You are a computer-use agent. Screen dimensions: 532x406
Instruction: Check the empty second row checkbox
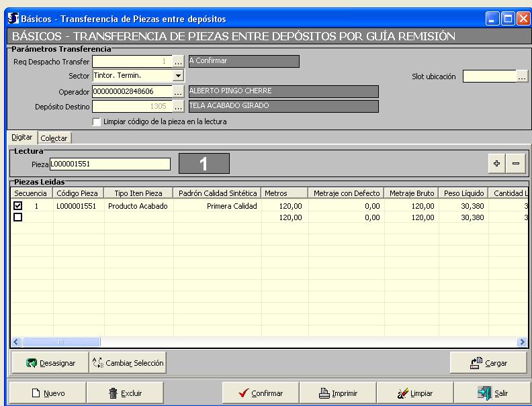coord(18,217)
